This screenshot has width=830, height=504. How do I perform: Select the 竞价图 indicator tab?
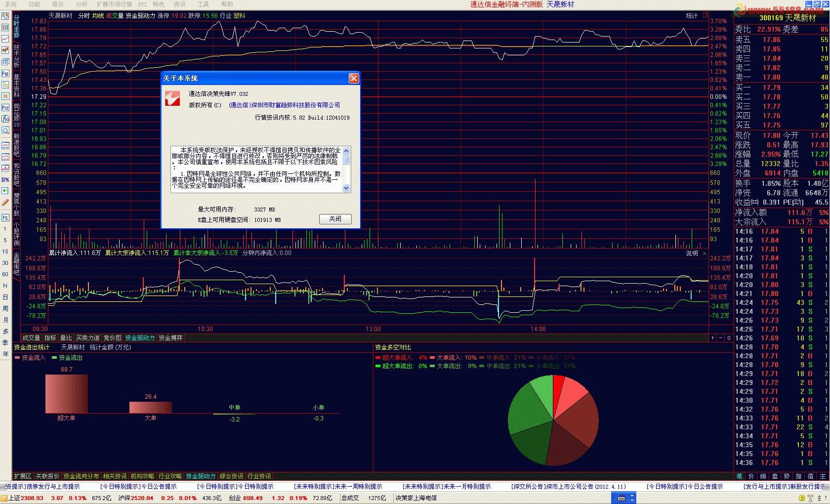[x=112, y=338]
